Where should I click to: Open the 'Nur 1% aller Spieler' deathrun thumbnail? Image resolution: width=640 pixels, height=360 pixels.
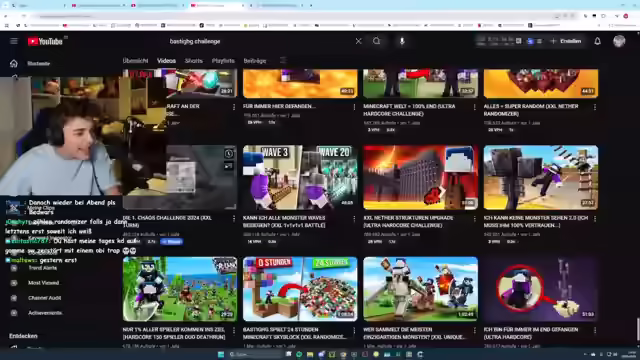coord(180,289)
